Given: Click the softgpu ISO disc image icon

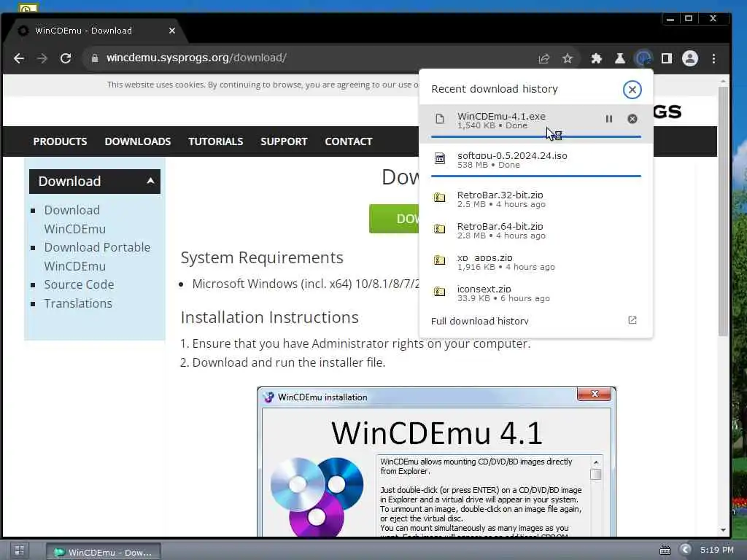Looking at the screenshot, I should pyautogui.click(x=440, y=158).
